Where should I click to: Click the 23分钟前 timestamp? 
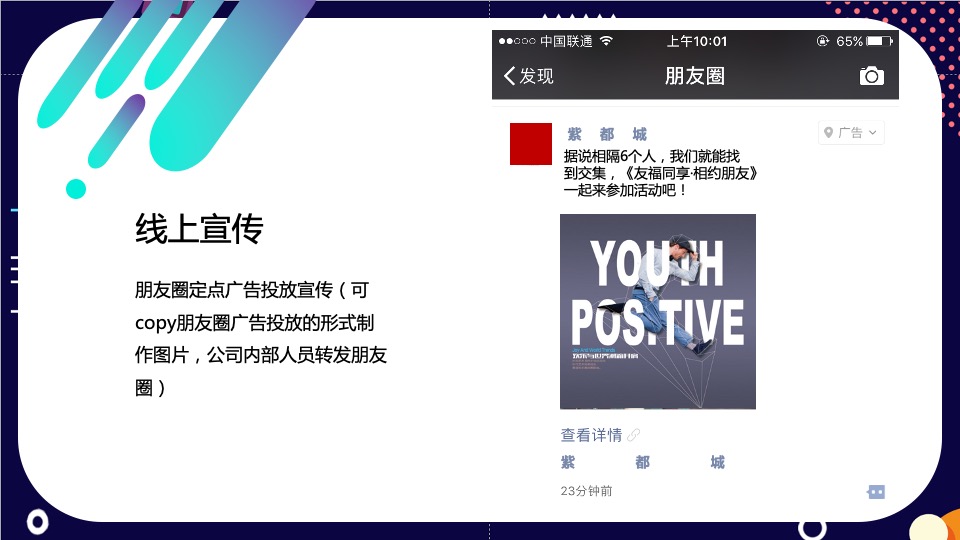[x=586, y=491]
